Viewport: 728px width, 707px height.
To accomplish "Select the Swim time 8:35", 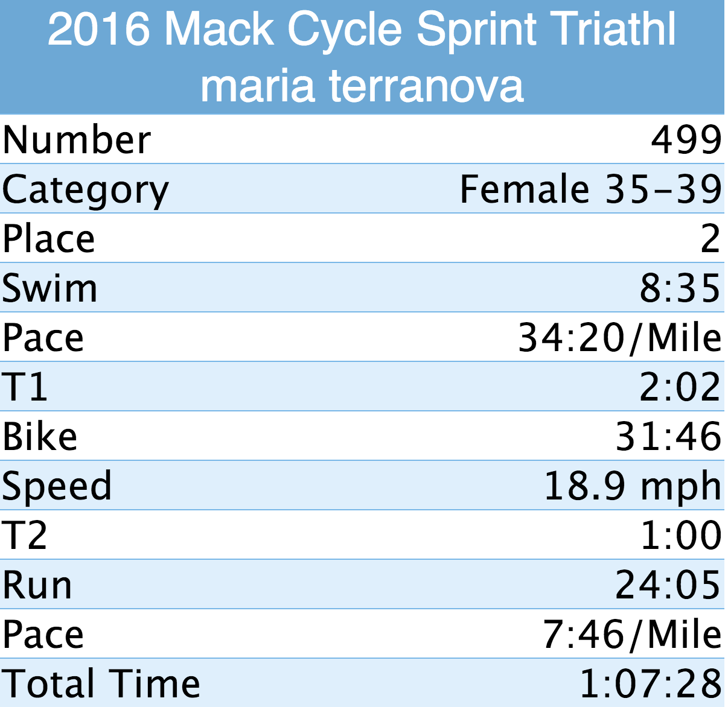I will tap(680, 288).
